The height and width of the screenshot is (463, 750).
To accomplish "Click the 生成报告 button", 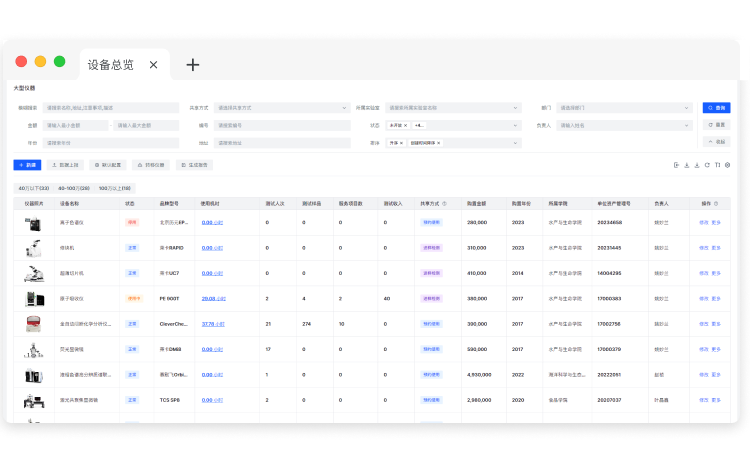I will [195, 165].
